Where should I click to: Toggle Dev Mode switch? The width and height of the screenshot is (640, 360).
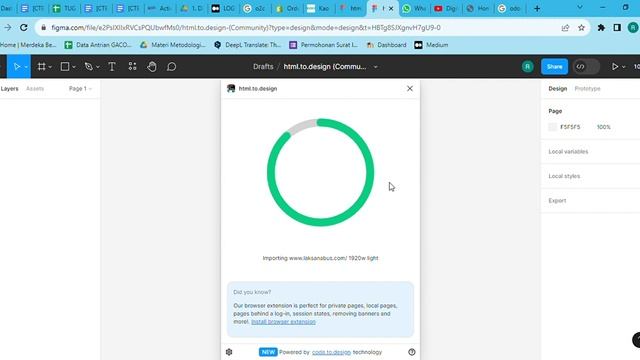pyautogui.click(x=586, y=67)
